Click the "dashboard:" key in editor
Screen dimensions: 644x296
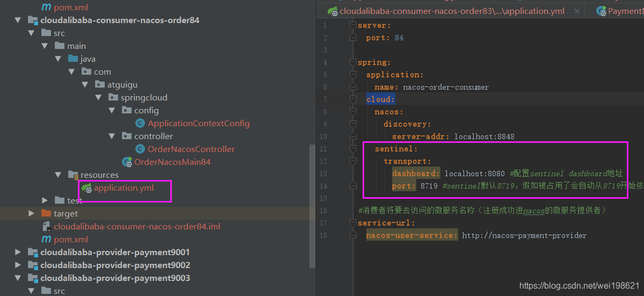click(416, 174)
